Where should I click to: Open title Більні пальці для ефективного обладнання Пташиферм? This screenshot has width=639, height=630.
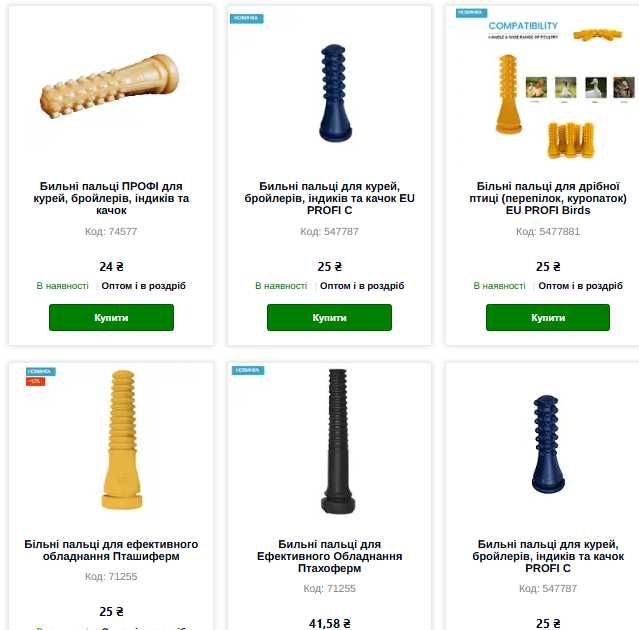(x=111, y=550)
